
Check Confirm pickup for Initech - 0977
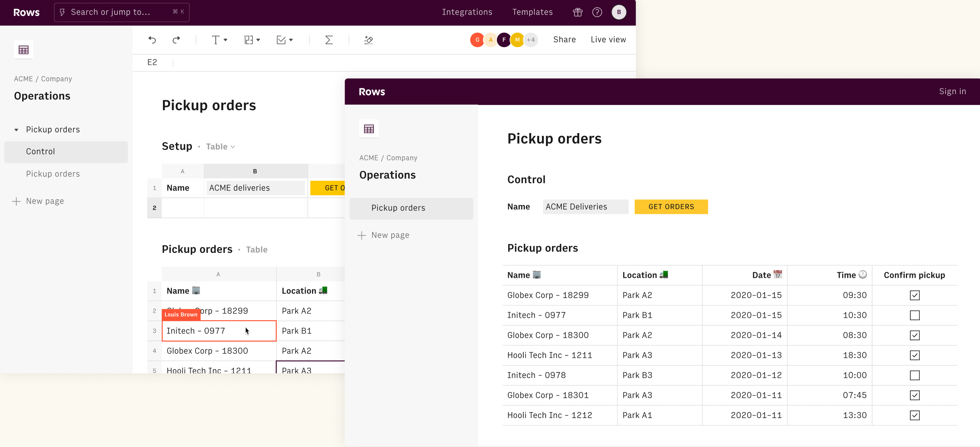click(x=915, y=315)
